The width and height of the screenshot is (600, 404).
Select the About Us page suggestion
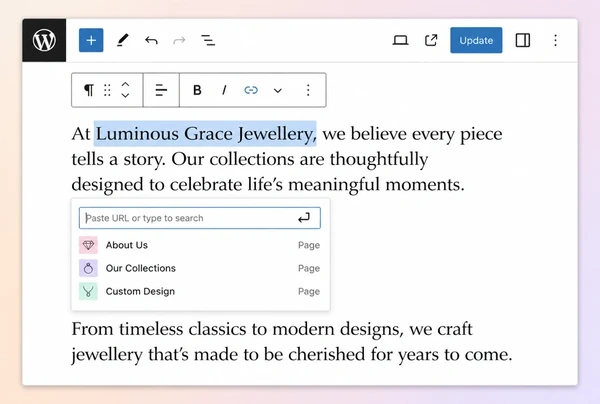click(x=200, y=245)
